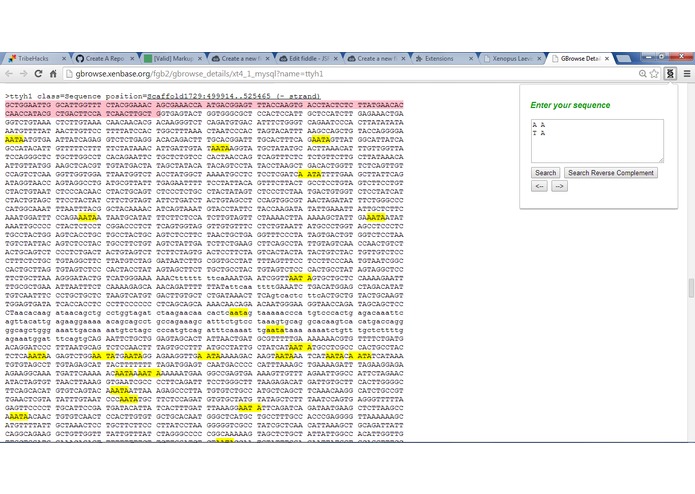Screen dimensions: 695x494
Task: Switch to the Extensions tab
Action: coord(444,58)
